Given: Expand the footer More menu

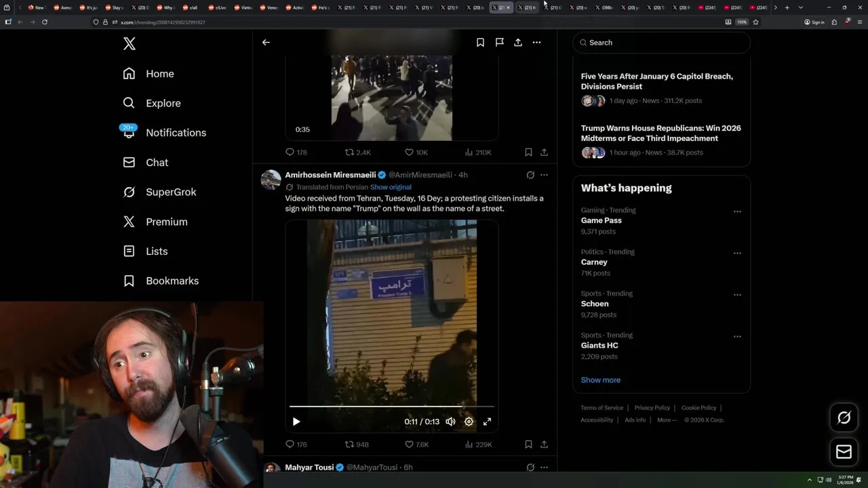Looking at the screenshot, I should [x=667, y=420].
